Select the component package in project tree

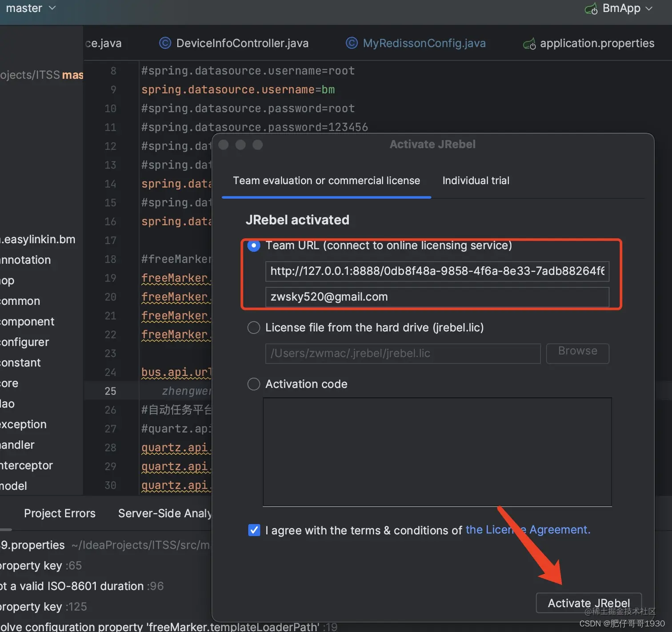click(27, 322)
